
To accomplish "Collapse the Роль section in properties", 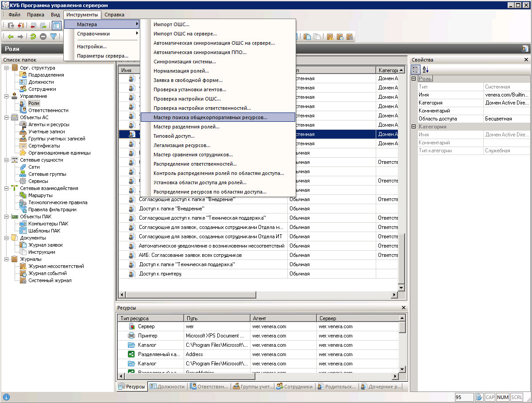I will [414, 79].
